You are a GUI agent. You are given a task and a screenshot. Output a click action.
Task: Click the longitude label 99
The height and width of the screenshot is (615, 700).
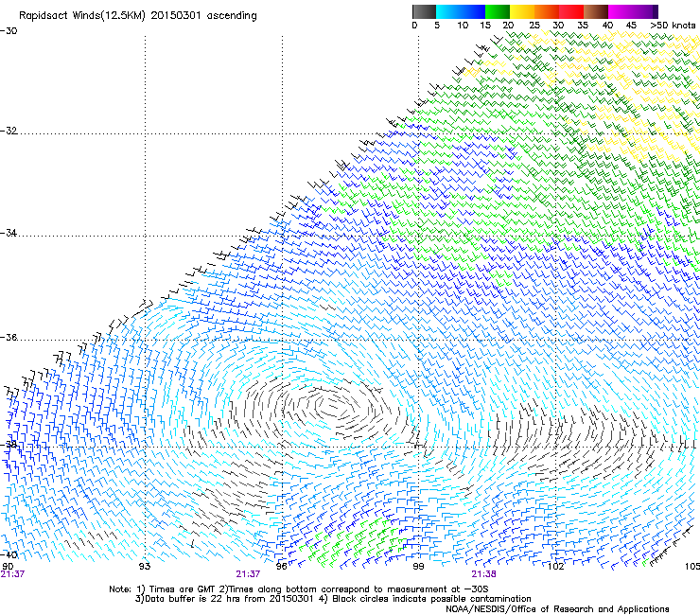pos(418,567)
